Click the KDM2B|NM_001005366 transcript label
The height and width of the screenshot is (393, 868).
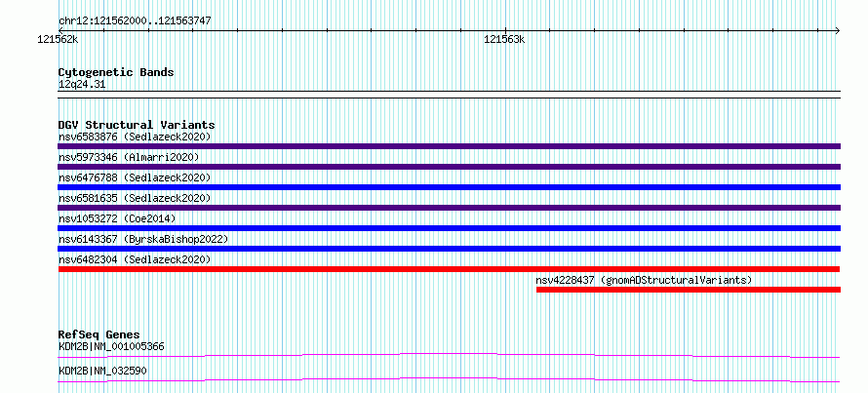coord(111,347)
